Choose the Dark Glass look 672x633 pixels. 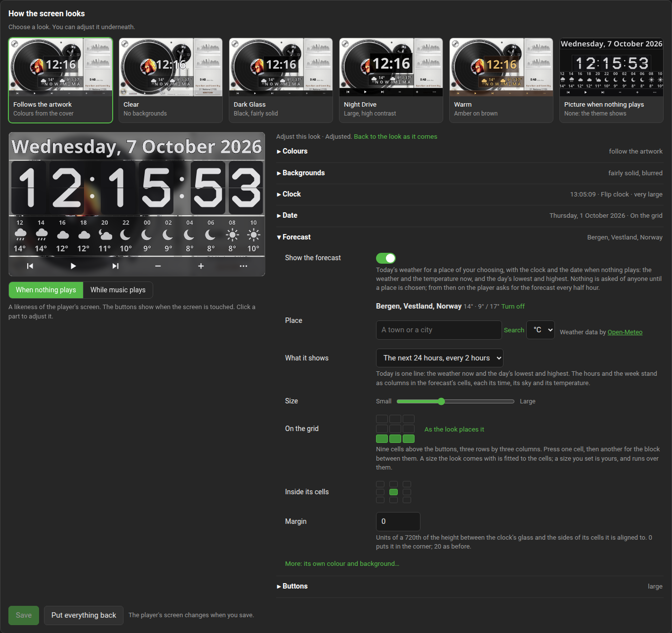coord(281,80)
